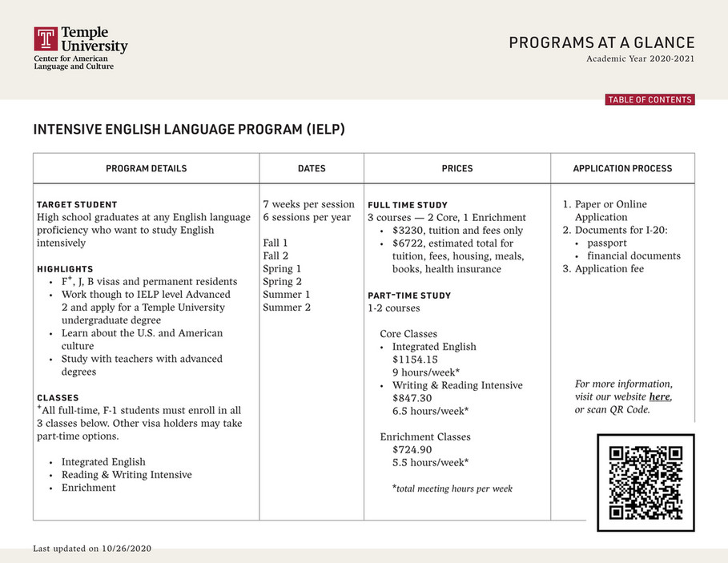Click the 'Full Time Study' heading

[x=408, y=205]
